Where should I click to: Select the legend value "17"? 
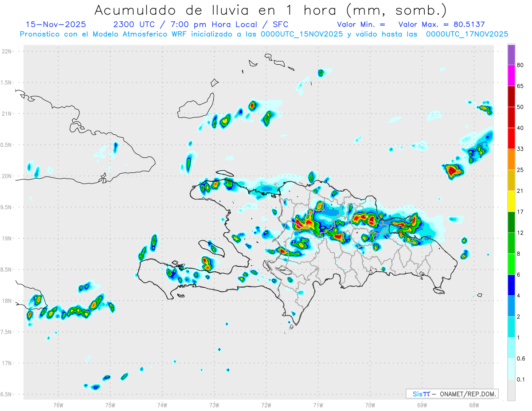point(520,211)
